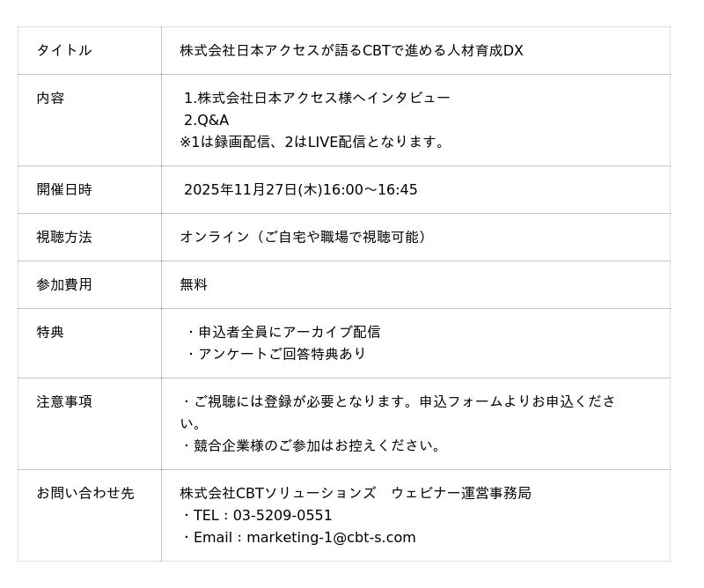
Task: Click the note about 録画配信 and LIVE配信
Action: 314,142
